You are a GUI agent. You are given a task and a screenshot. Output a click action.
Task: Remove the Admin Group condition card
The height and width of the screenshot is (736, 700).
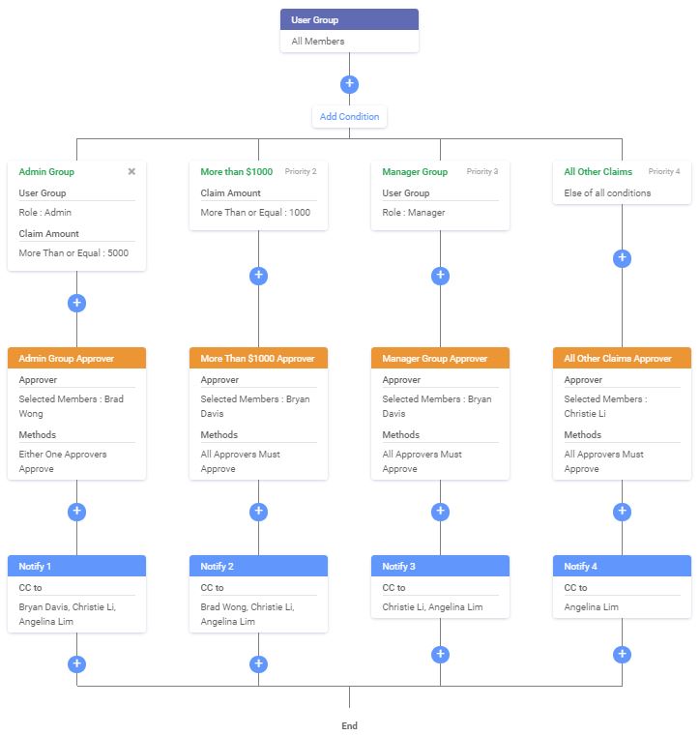(131, 172)
